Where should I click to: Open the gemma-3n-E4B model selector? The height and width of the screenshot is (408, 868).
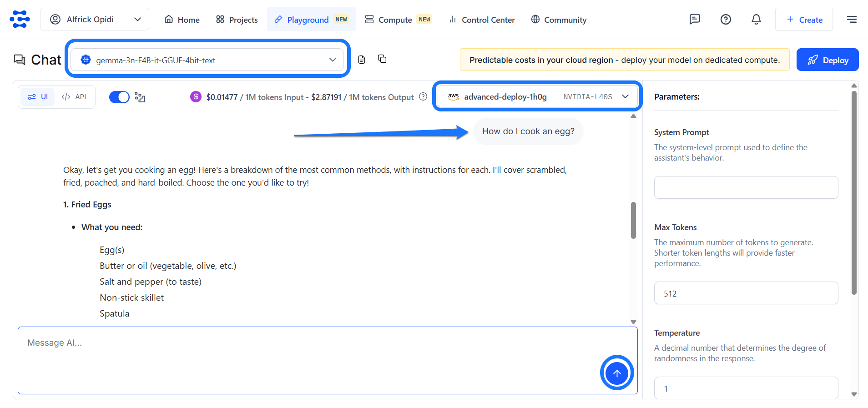[207, 60]
